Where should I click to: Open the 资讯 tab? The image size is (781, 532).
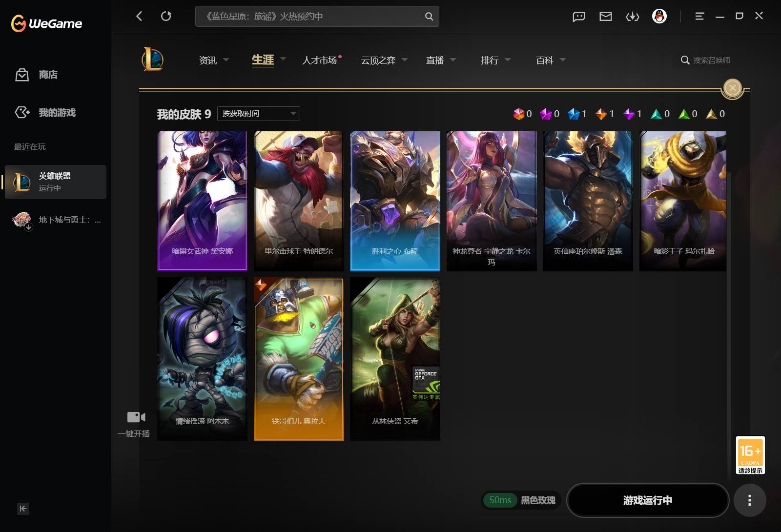(x=208, y=60)
